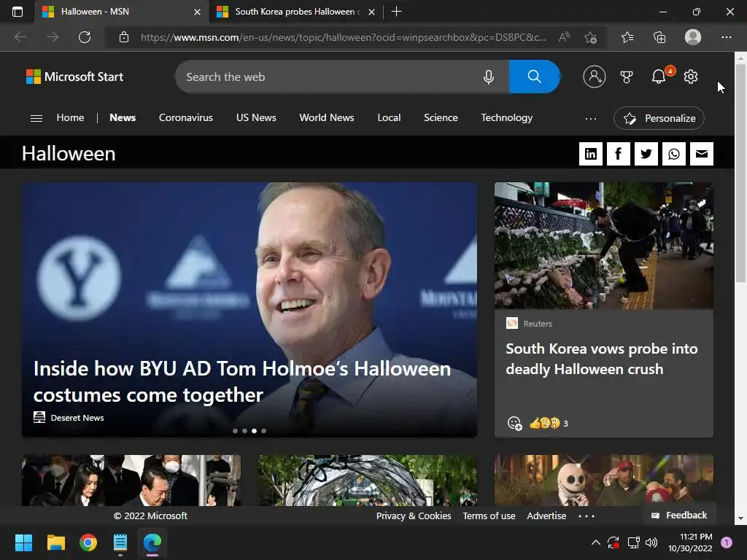Open the giant spider decoration thumbnail
747x560 pixels.
(368, 481)
